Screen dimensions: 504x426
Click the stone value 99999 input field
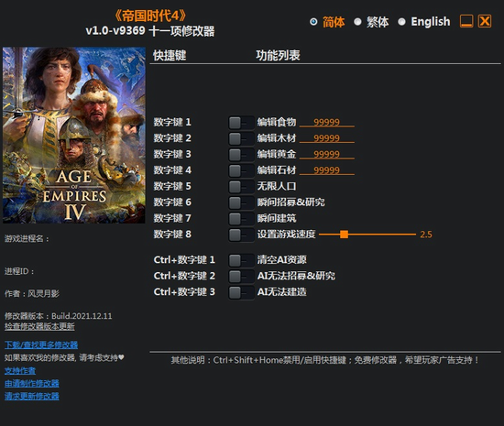click(327, 170)
